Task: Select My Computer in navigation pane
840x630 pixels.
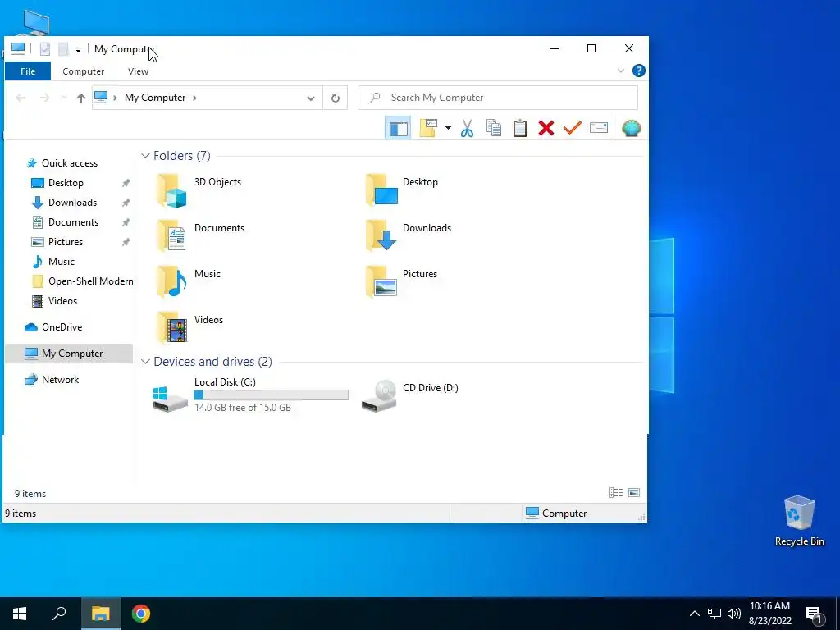Action: coord(69,354)
